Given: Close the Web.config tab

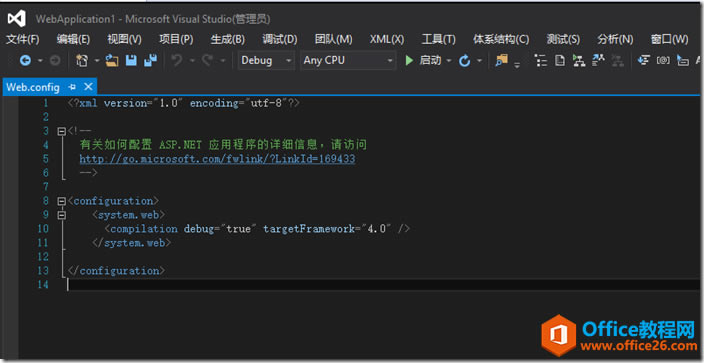Looking at the screenshot, I should click(88, 87).
